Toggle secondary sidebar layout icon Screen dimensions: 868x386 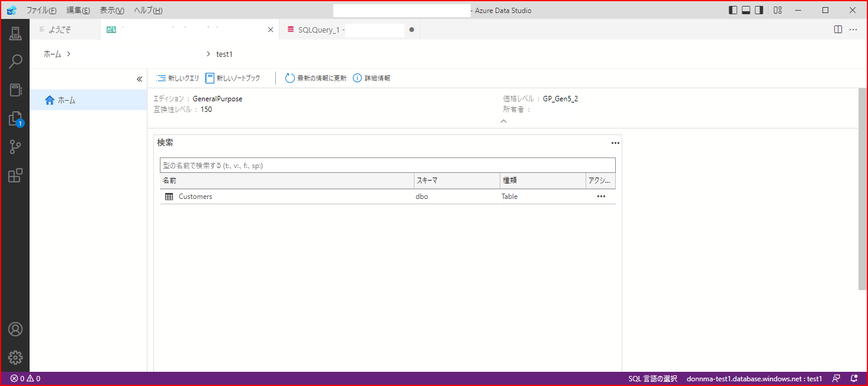click(759, 10)
